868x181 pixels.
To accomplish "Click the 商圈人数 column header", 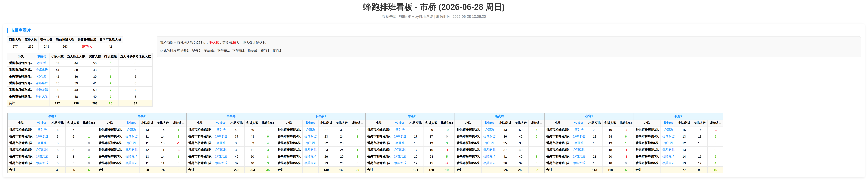I will tap(15, 40).
